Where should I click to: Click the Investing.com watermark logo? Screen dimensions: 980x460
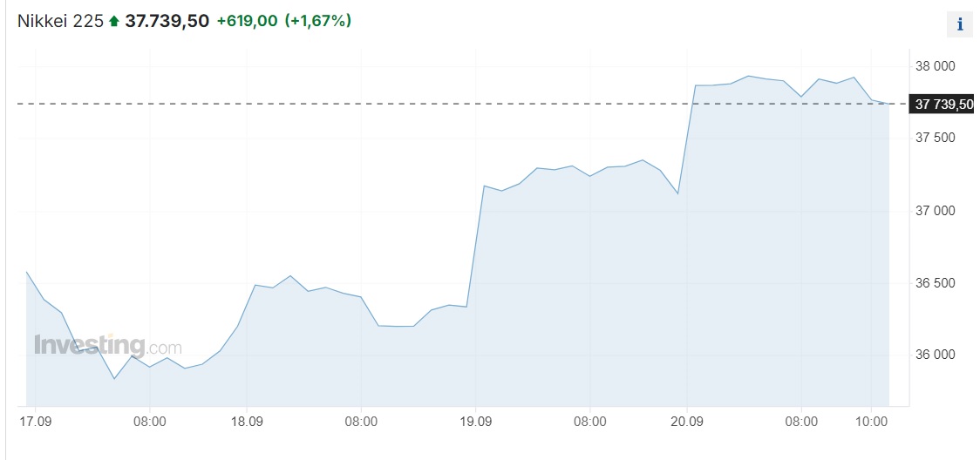pos(107,345)
